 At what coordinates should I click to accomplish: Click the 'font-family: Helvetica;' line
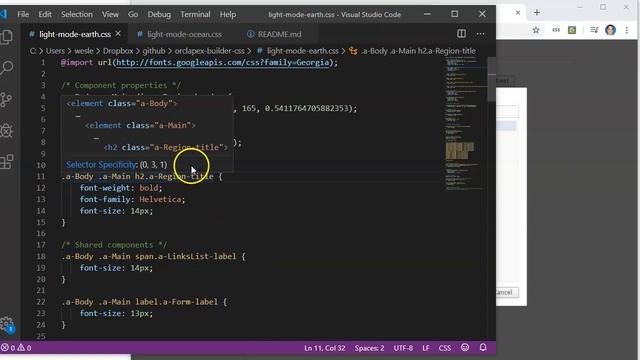132,199
